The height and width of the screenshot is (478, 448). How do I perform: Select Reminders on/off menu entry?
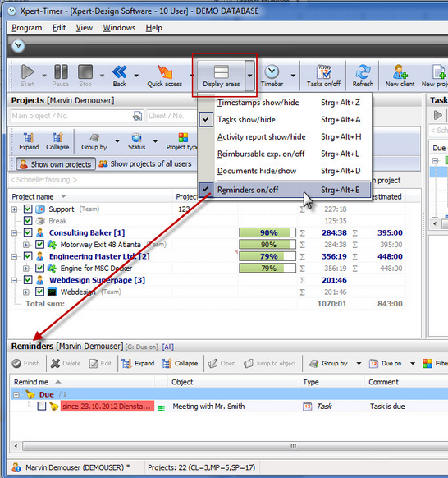coord(285,190)
